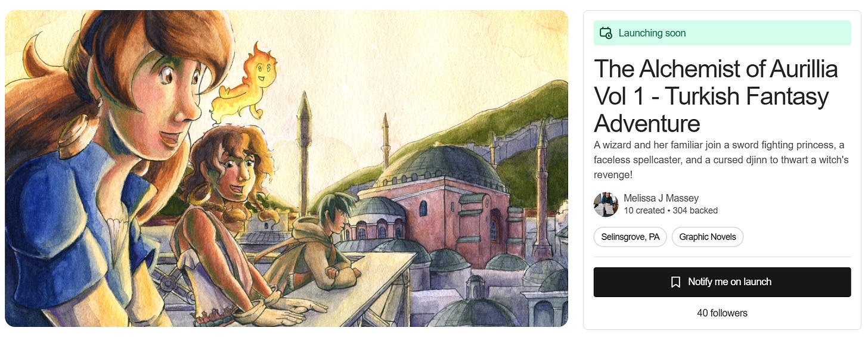Screen dimensions: 868x337
Task: Open Melissa J Massey's profile avatar
Action: click(606, 204)
